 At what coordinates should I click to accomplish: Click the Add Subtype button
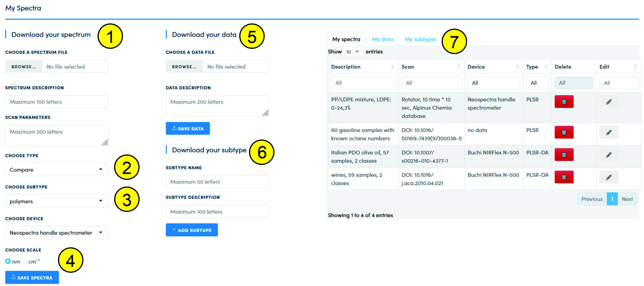(192, 230)
